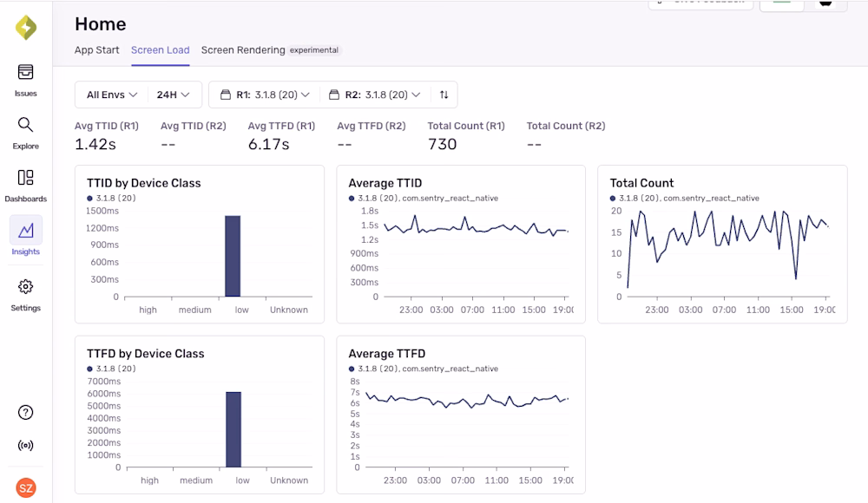Open the Explore search icon
Image resolution: width=868 pixels, height=503 pixels.
[25, 132]
